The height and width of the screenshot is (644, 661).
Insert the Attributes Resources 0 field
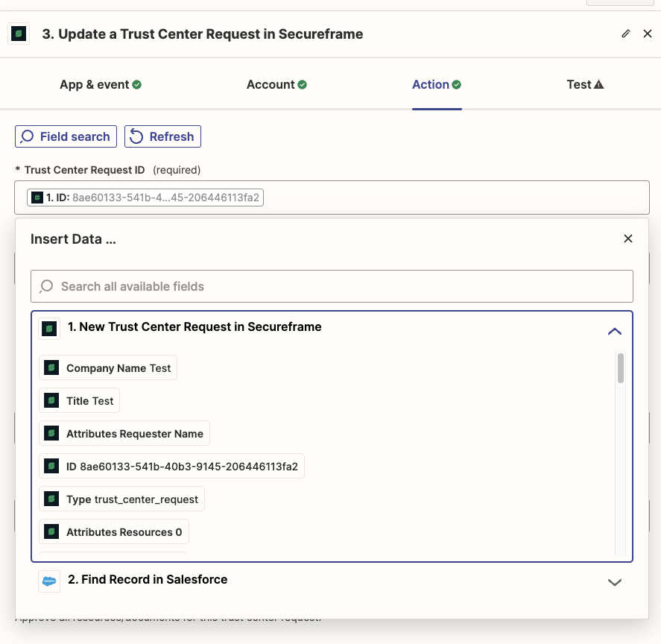click(x=114, y=531)
